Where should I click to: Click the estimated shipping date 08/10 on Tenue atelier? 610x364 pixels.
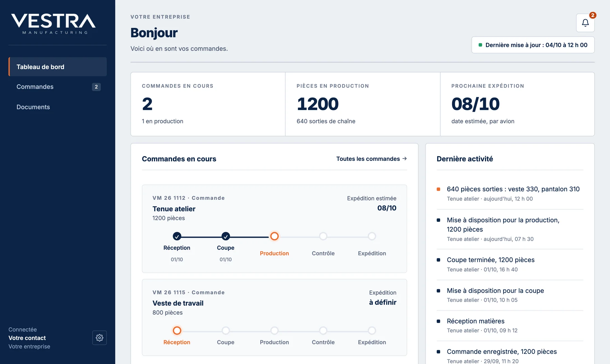[387, 208]
